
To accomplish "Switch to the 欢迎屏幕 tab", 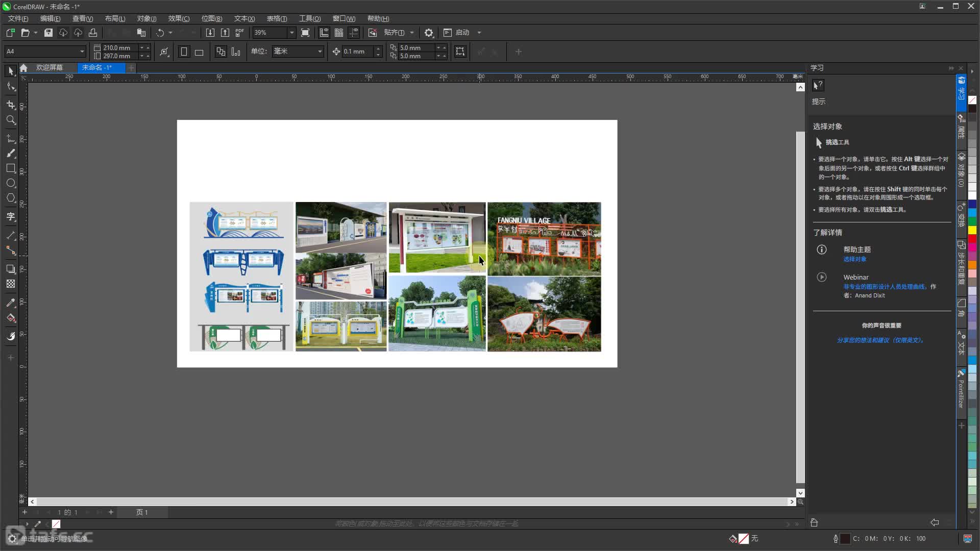I will coord(49,67).
